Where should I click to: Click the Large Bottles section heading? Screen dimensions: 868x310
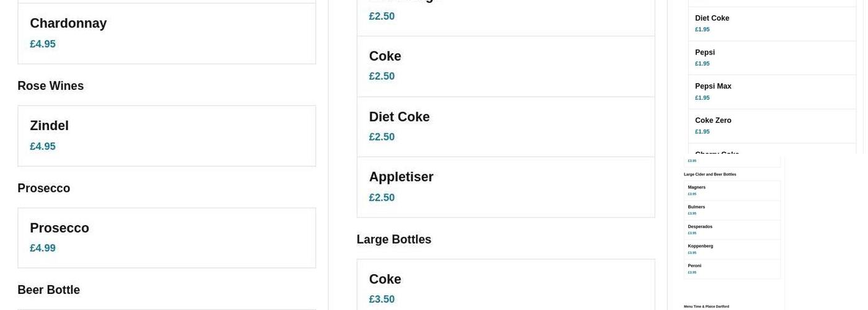[394, 239]
